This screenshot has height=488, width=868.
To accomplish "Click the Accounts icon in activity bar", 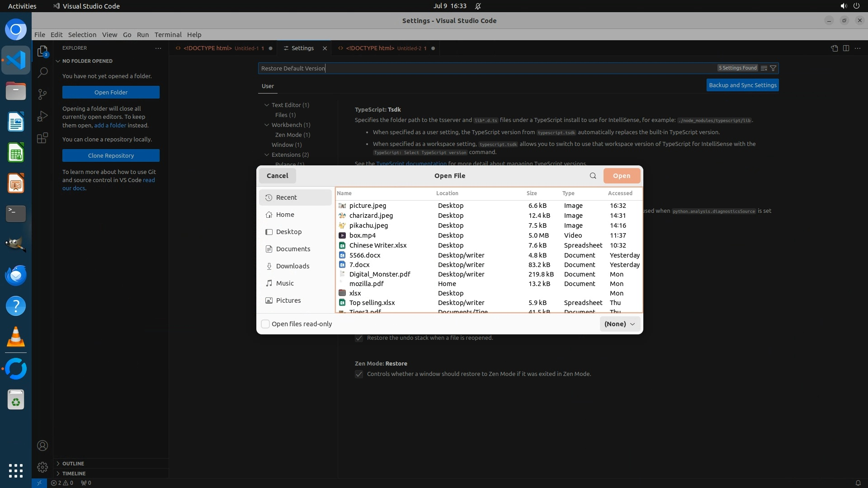I will [x=42, y=446].
